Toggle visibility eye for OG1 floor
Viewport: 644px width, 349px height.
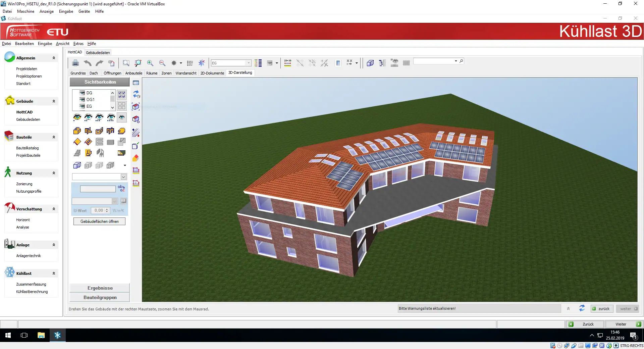pos(82,100)
